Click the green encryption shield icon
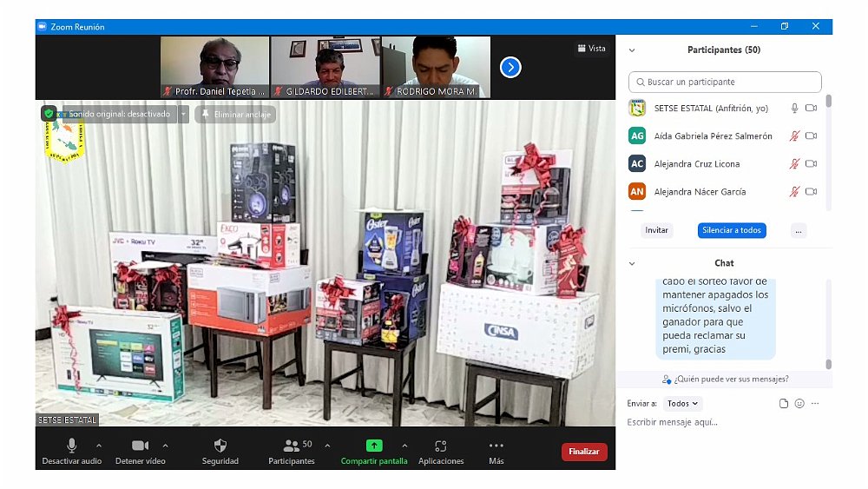Image resolution: width=868 pixels, height=489 pixels. click(x=49, y=114)
